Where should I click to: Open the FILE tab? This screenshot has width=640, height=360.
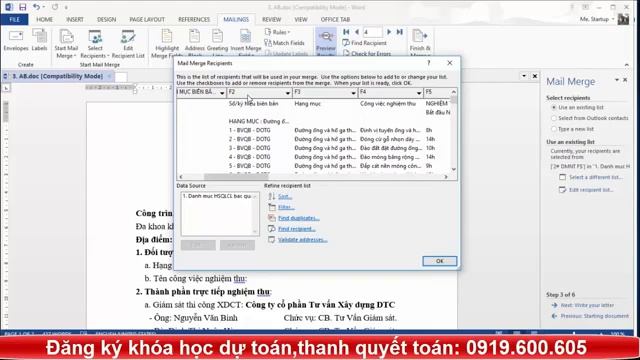[x=14, y=19]
